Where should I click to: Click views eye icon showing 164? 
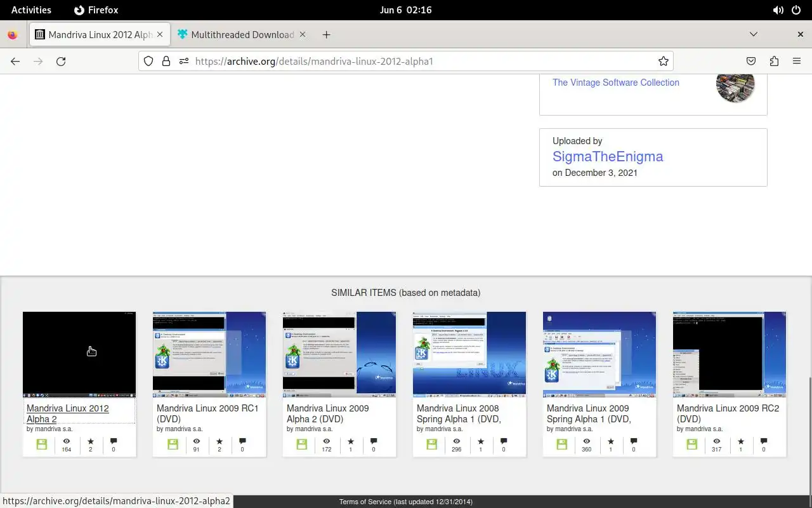pos(67,441)
